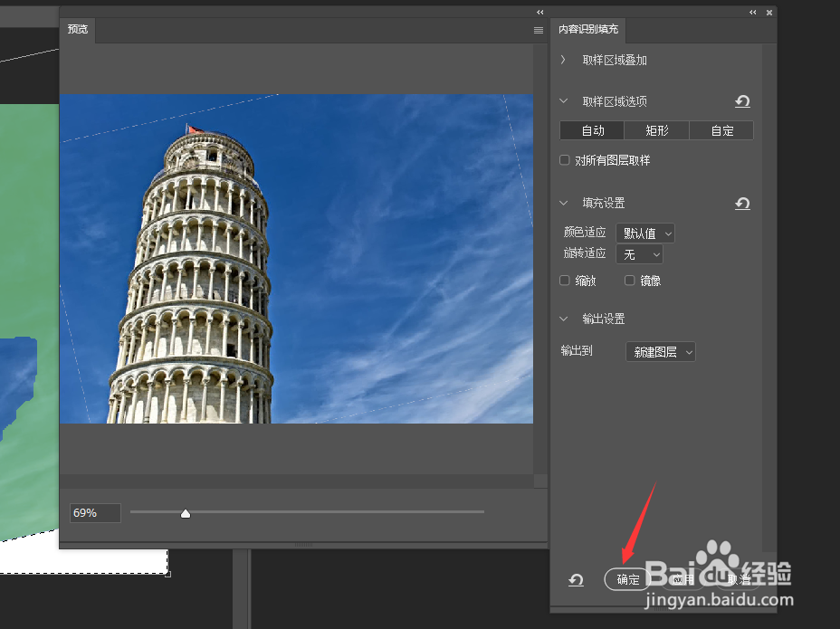Toggle the 镜像 option on
840x629 pixels.
[629, 281]
